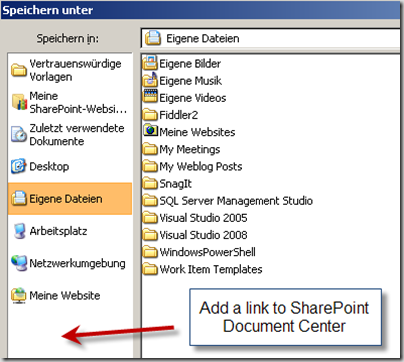Select SQL Server Management Studio folder name
Image resolution: width=404 pixels, height=362 pixels.
236,201
